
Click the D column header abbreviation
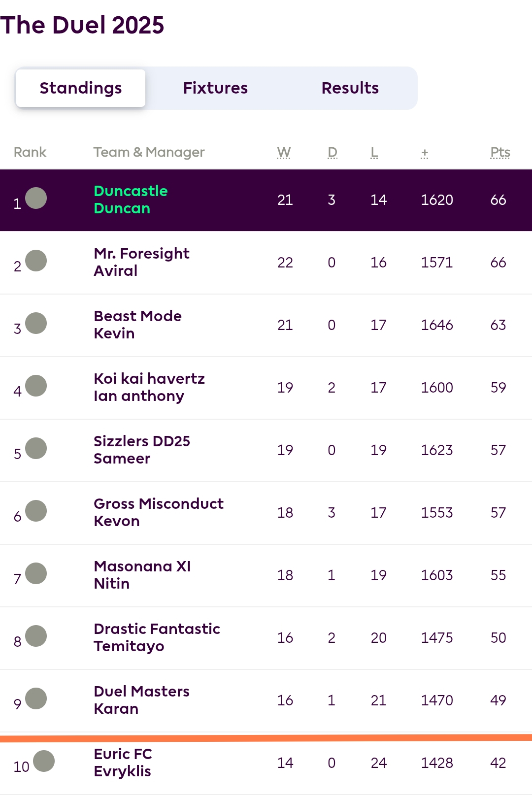tap(332, 152)
